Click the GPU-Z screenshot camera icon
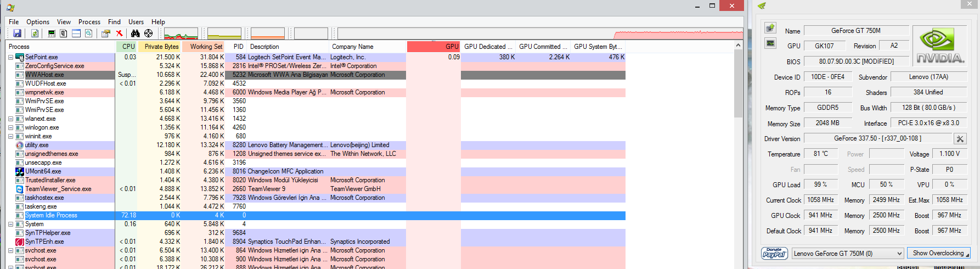Image resolution: width=980 pixels, height=269 pixels. click(770, 27)
